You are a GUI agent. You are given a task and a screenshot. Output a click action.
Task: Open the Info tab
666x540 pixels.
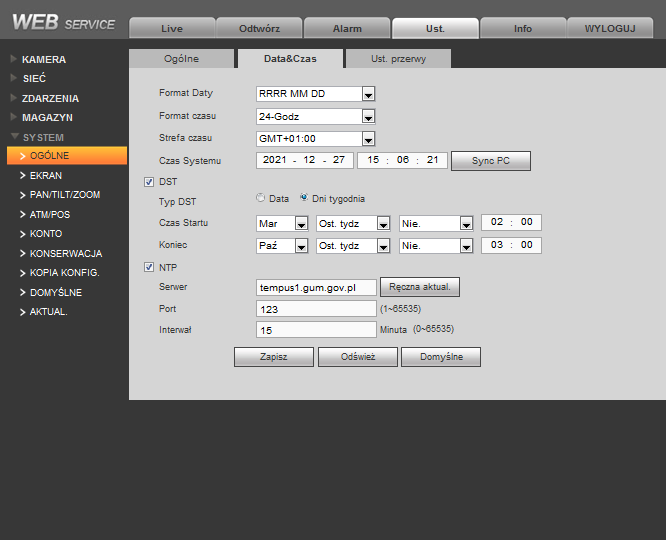pos(523,28)
